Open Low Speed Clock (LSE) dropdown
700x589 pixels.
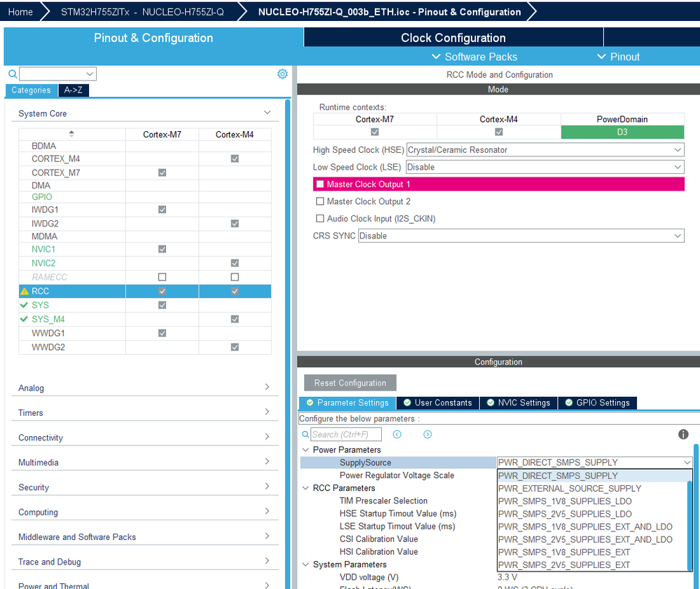click(x=545, y=167)
